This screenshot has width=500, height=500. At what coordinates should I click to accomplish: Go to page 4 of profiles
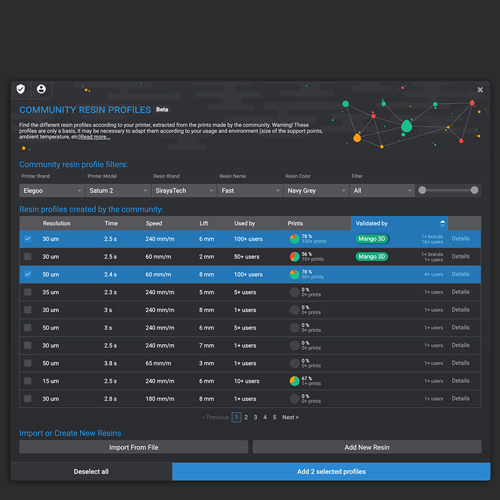265,417
